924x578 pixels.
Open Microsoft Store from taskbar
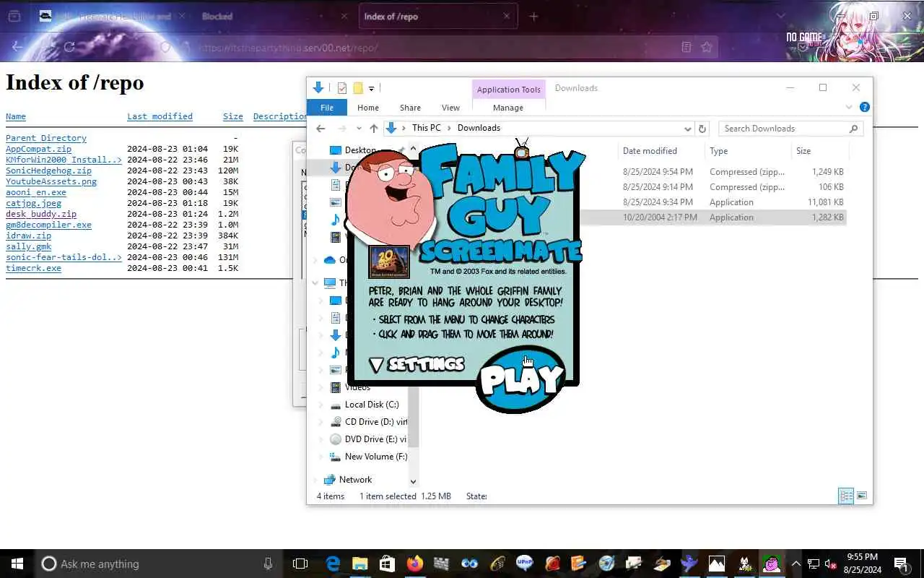(387, 564)
